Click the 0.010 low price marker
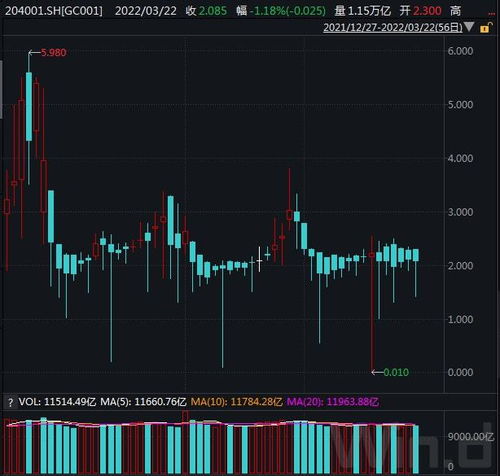500x476 pixels. 396,372
